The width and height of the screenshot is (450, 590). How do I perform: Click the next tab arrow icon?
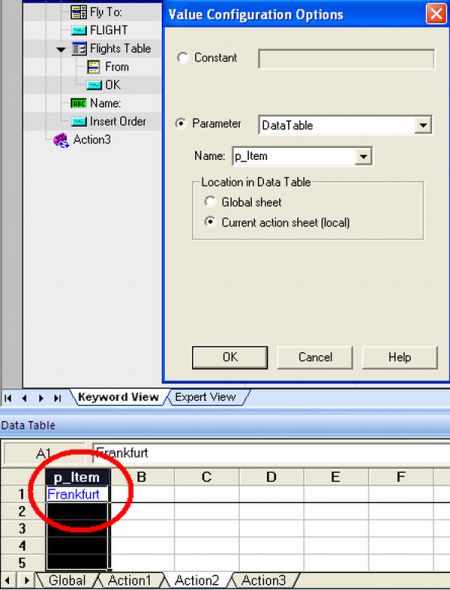pos(41,398)
